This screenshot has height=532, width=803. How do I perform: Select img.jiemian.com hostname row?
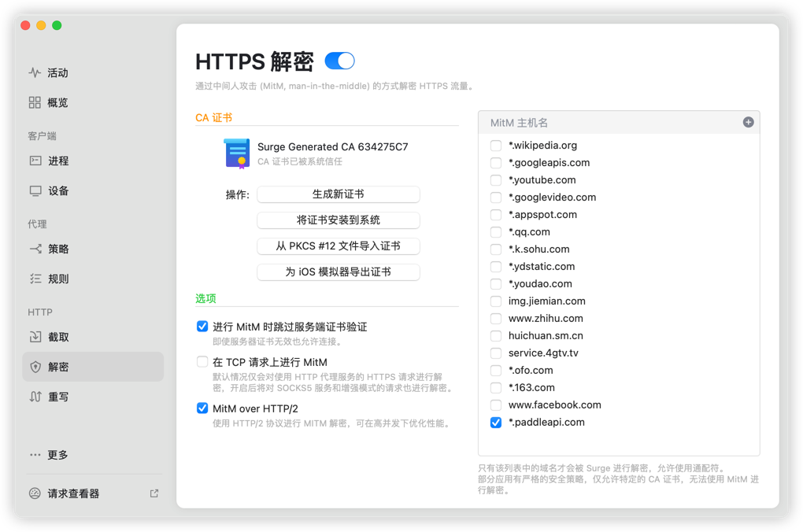(x=619, y=301)
